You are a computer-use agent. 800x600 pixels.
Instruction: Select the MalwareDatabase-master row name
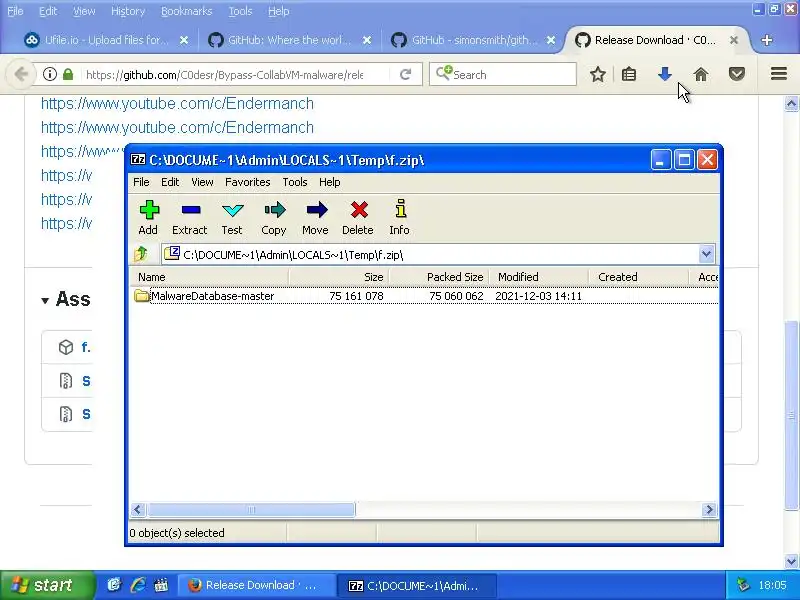(213, 296)
